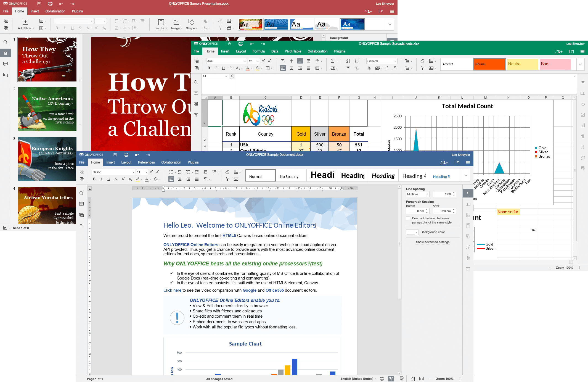Switch to Pivot Table tab in spreadsheet
Image resolution: width=588 pixels, height=382 pixels.
click(293, 51)
